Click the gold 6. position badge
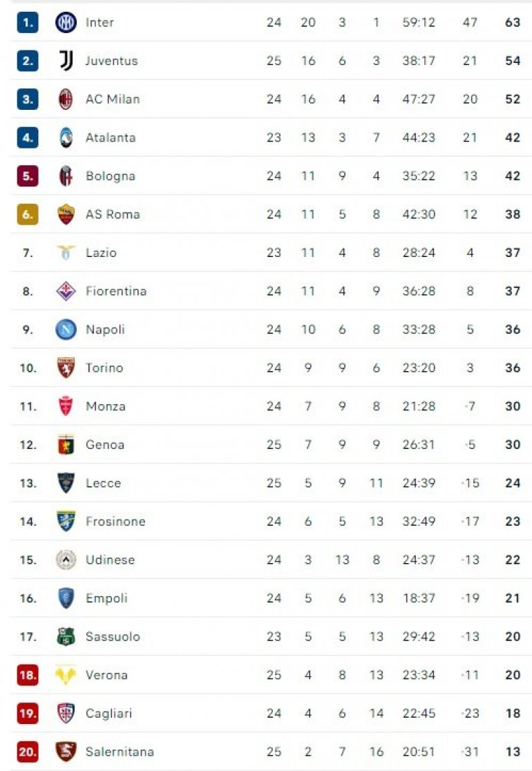 (28, 214)
